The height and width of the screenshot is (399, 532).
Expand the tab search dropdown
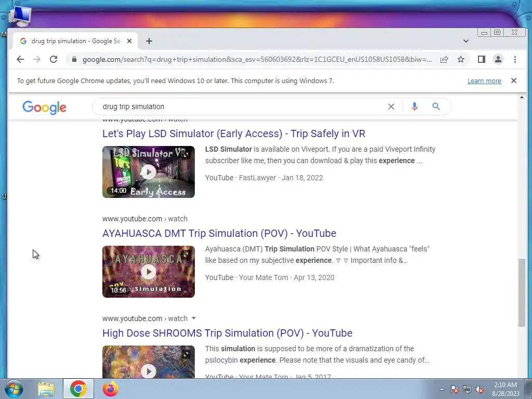coord(466,41)
